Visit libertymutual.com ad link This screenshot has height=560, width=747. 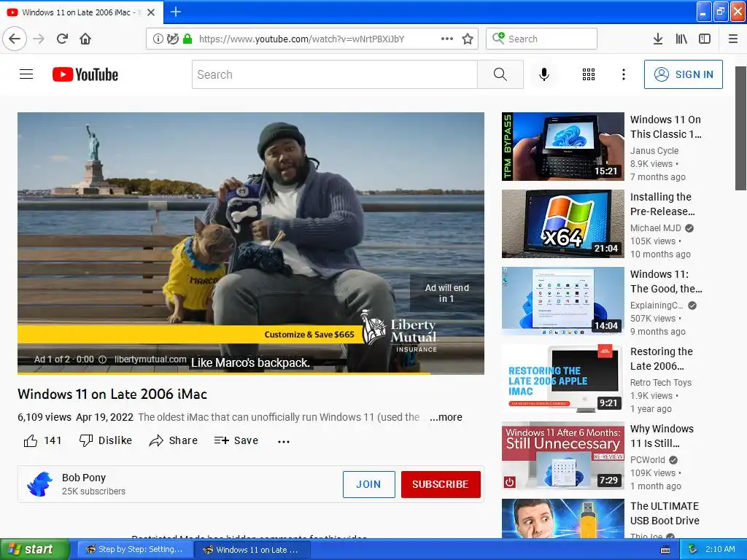150,359
